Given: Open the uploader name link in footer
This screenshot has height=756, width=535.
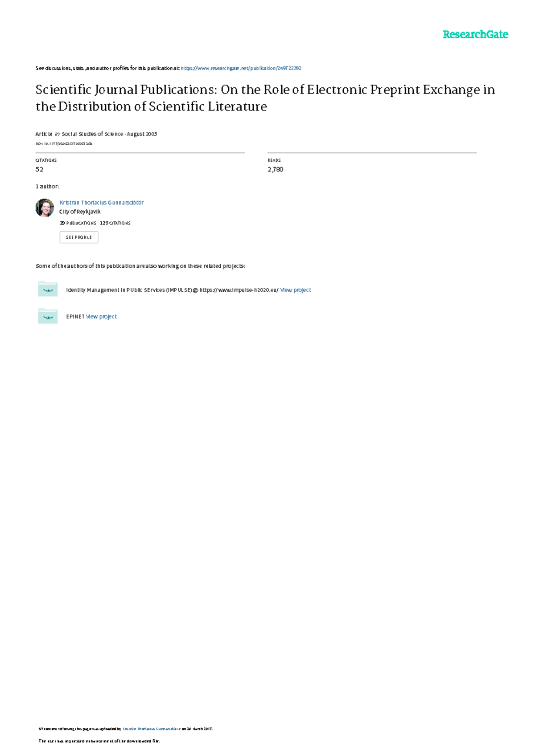Looking at the screenshot, I should [x=152, y=729].
